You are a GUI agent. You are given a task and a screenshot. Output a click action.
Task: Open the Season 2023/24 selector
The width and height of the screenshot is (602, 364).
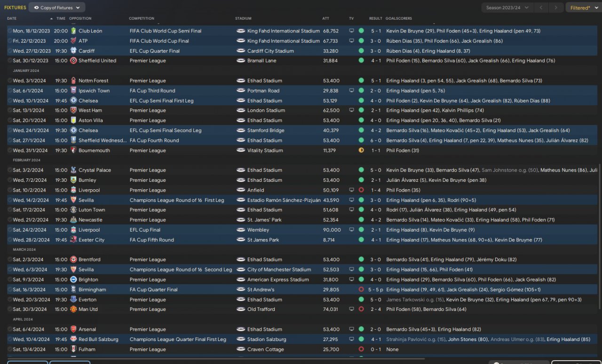tap(507, 8)
